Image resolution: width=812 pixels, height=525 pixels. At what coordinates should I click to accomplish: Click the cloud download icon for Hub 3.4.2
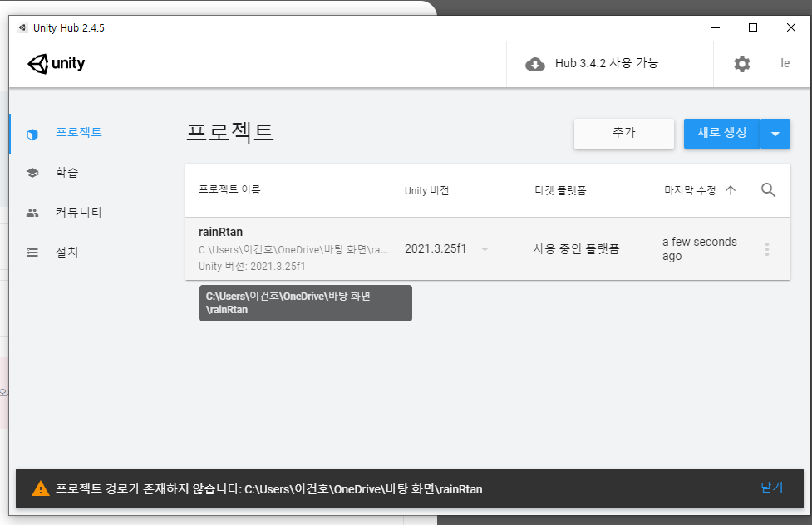tap(535, 64)
